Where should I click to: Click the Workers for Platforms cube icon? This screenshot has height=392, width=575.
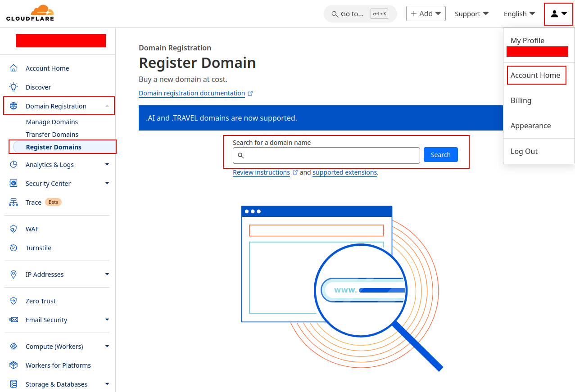[x=14, y=365]
